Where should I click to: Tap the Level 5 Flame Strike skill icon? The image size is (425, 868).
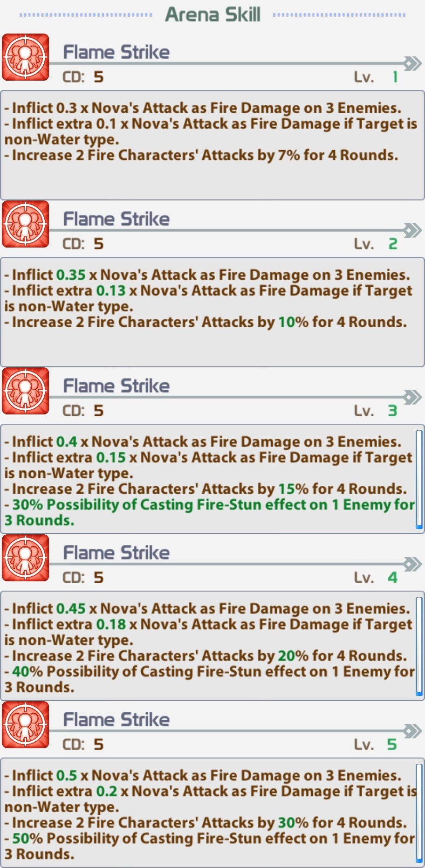(x=26, y=724)
